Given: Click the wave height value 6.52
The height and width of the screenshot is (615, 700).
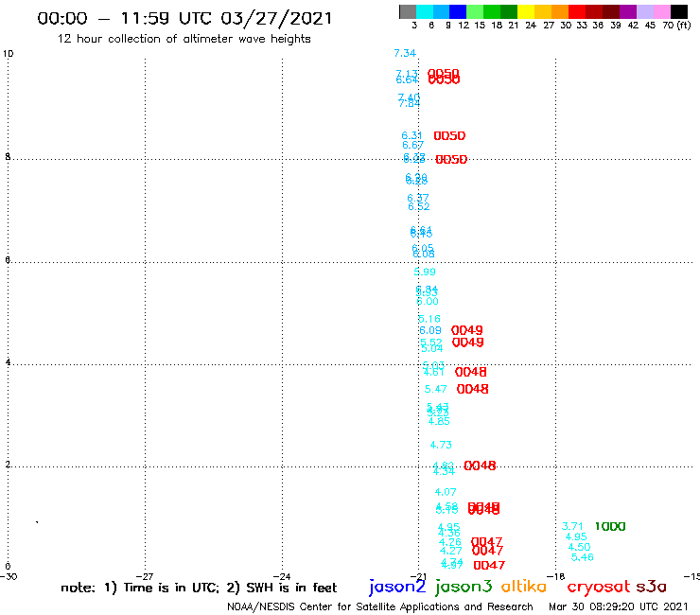Looking at the screenshot, I should (x=419, y=206).
